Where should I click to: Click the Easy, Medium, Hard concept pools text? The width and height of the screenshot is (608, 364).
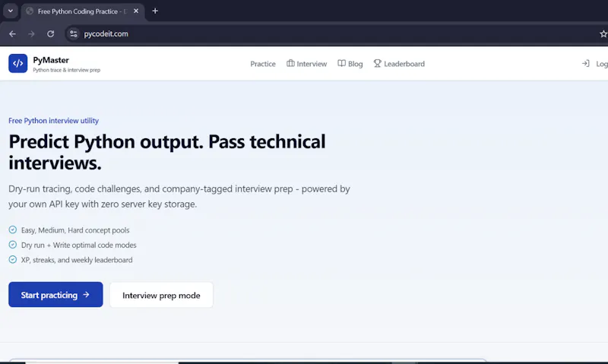pos(75,230)
